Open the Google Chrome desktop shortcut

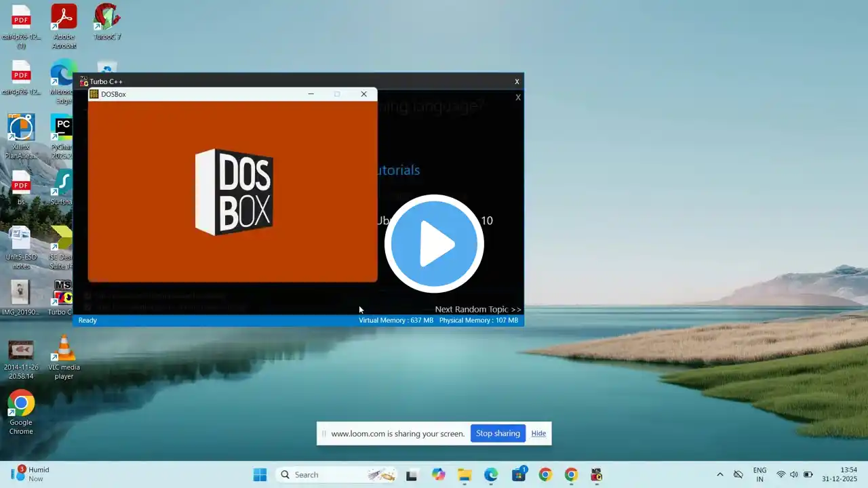click(21, 413)
